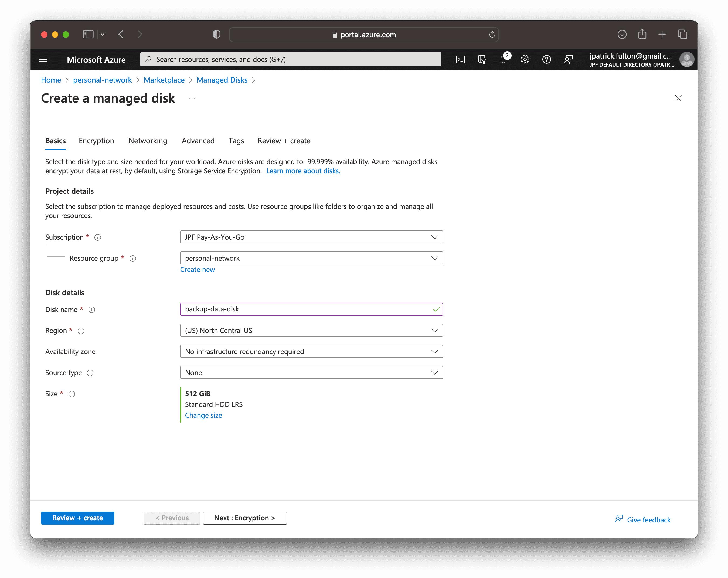Screen dimensions: 728x578
Task: Switch to the Review + create tab
Action: pyautogui.click(x=284, y=141)
